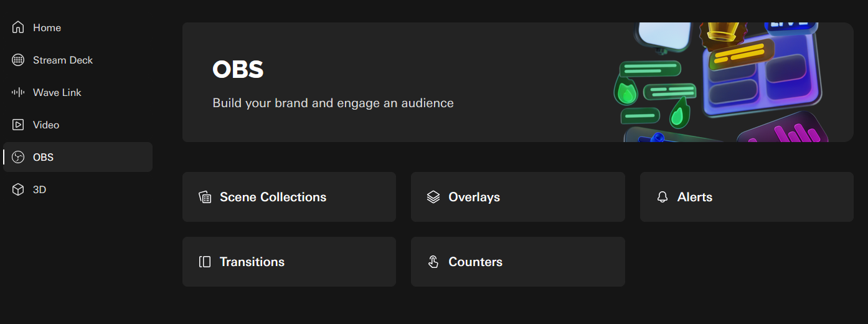Screen dimensions: 868x324
Task: Go to the Home text label
Action: coord(47,27)
